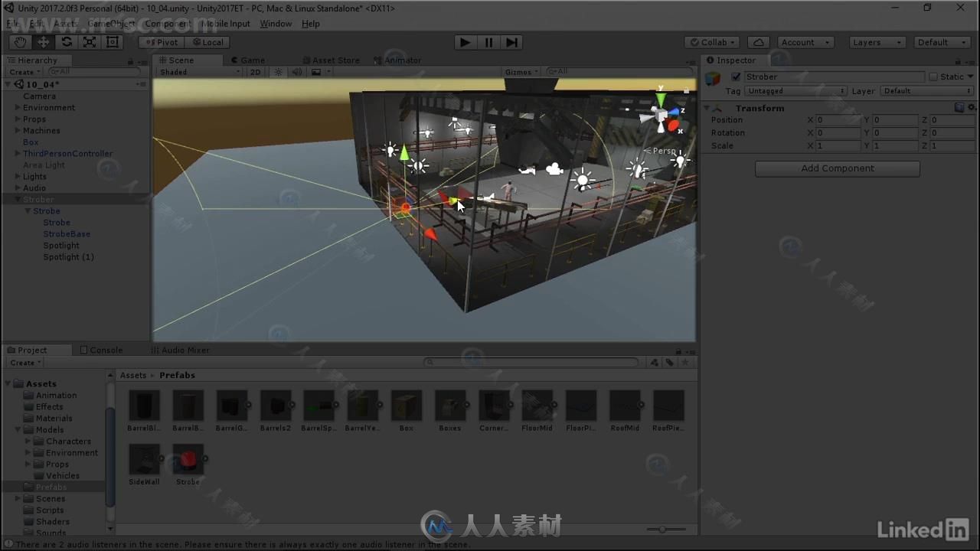980x551 pixels.
Task: Select the SideWall prefab thumbnail
Action: pos(144,459)
